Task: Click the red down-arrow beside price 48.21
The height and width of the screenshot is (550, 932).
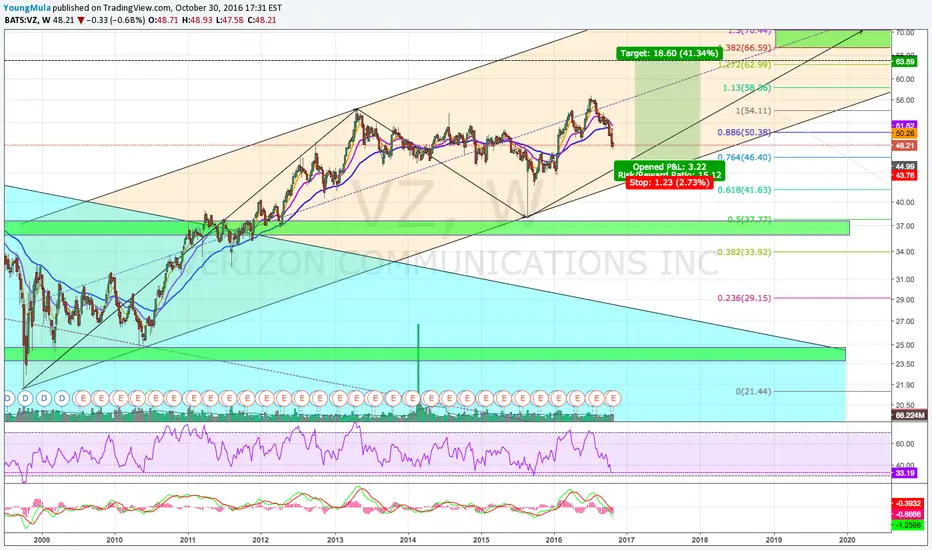Action: (x=81, y=20)
